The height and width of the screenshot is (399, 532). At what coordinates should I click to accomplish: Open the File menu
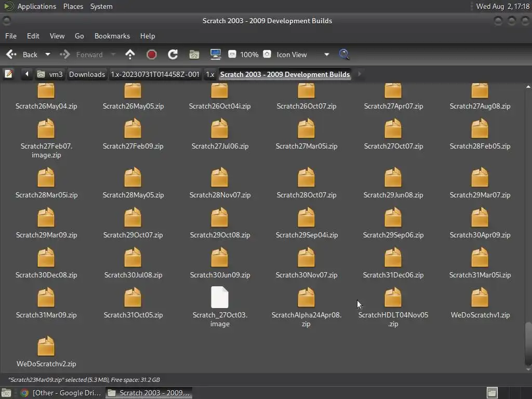tap(11, 36)
